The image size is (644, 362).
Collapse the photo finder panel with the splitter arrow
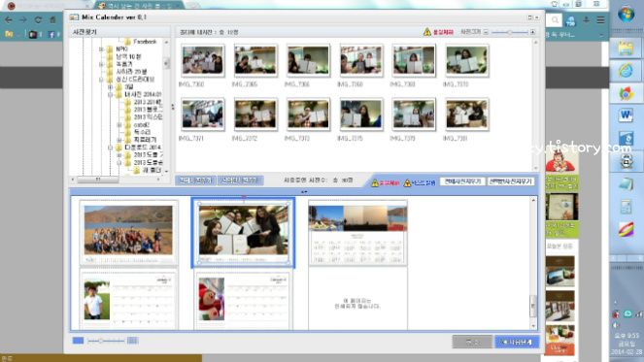[x=173, y=107]
